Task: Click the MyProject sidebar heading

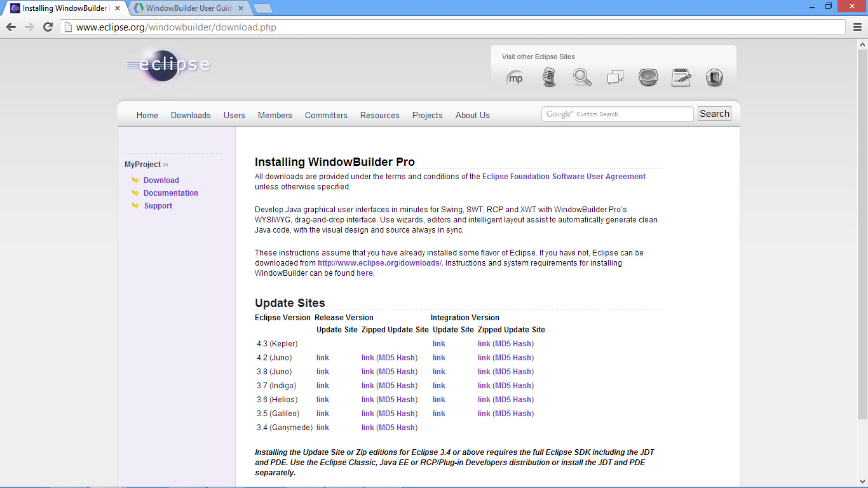Action: pos(143,164)
